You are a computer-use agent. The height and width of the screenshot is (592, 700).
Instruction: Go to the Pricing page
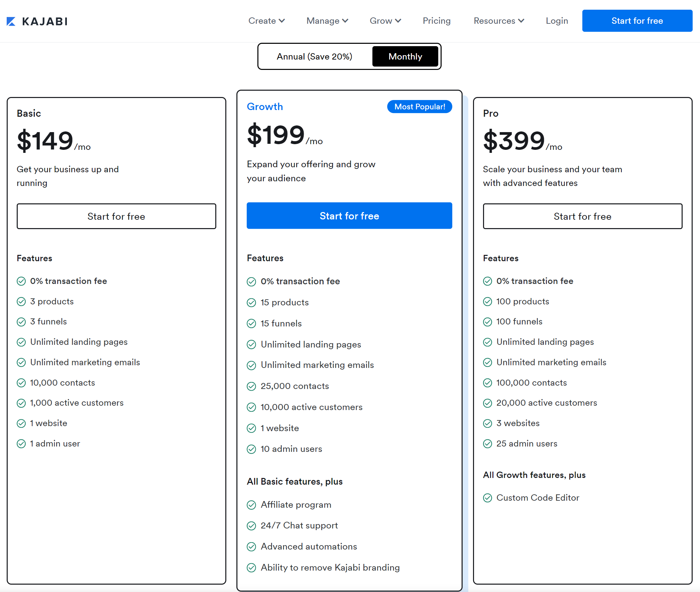click(436, 21)
